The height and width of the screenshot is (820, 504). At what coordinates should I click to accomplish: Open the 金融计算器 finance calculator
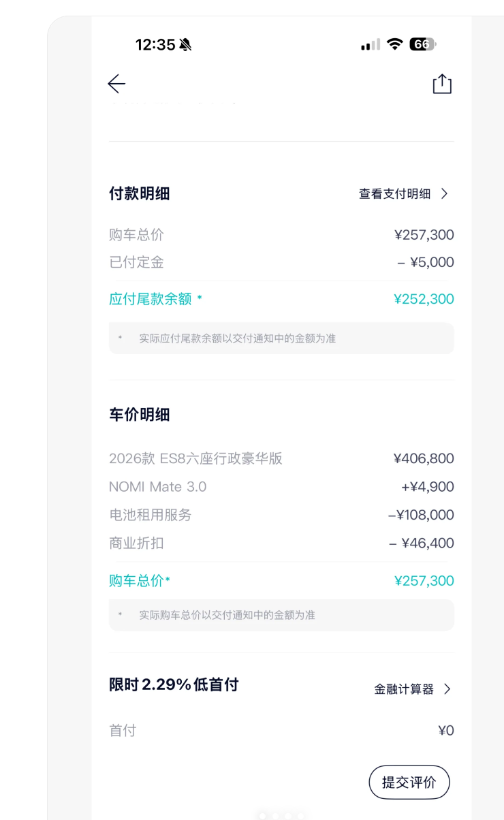pyautogui.click(x=404, y=689)
